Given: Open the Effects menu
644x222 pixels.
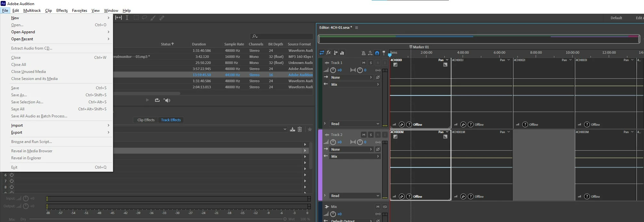Looking at the screenshot, I should [x=62, y=11].
